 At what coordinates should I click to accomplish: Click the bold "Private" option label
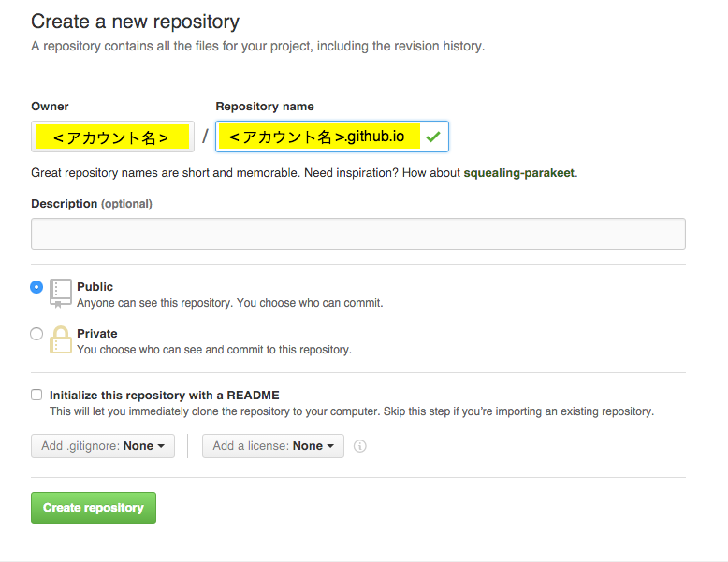[x=97, y=334]
